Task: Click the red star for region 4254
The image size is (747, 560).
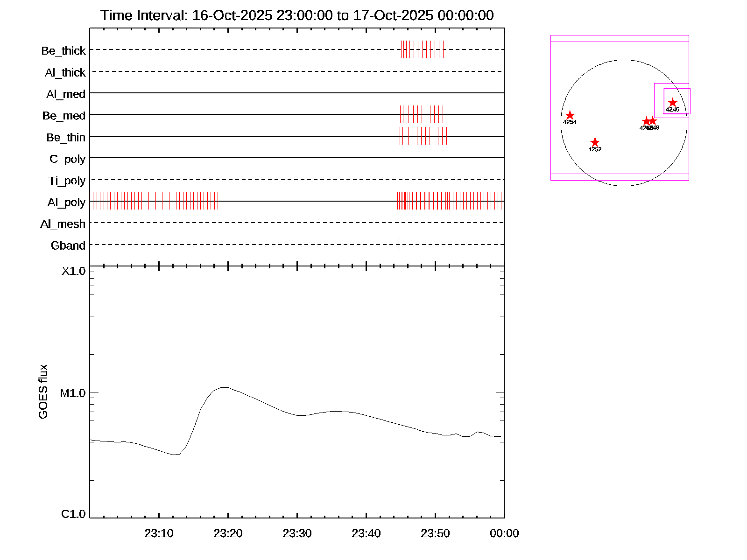Action: click(x=570, y=115)
